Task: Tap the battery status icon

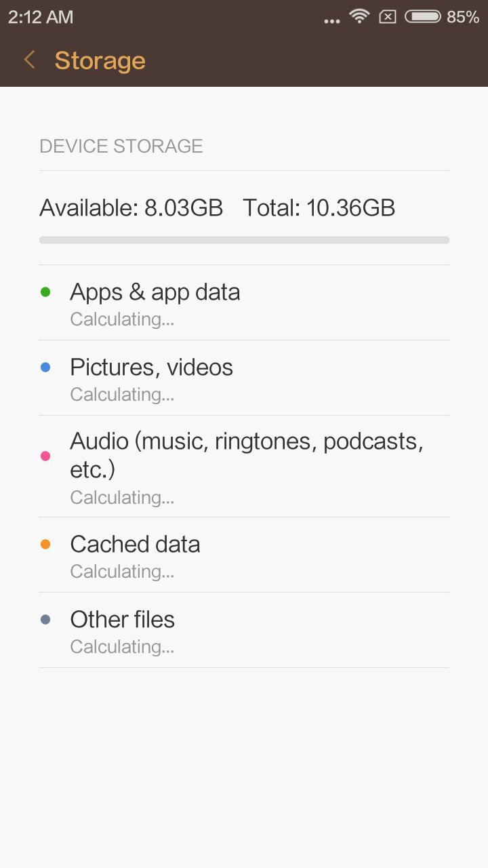Action: click(x=423, y=17)
